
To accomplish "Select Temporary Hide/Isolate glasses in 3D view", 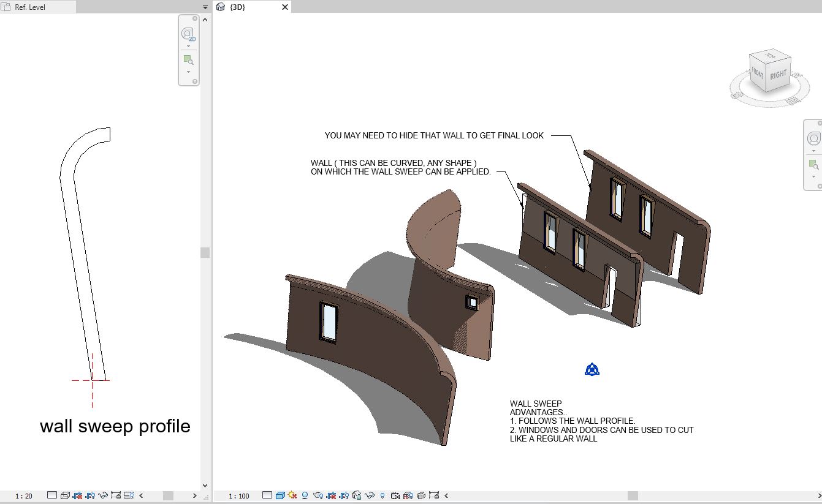I will (370, 496).
